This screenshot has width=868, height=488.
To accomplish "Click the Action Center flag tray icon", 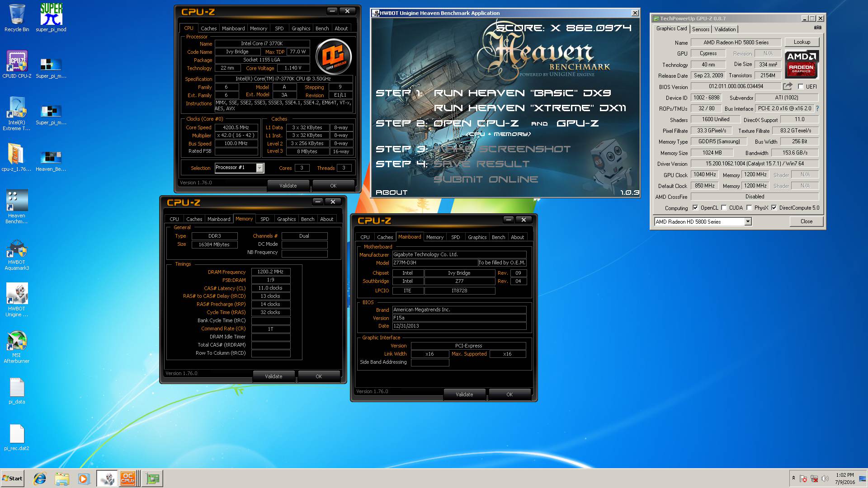I will 803,479.
